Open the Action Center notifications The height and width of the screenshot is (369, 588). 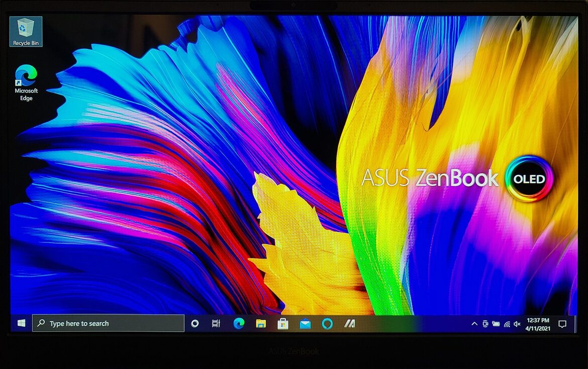[x=562, y=324]
